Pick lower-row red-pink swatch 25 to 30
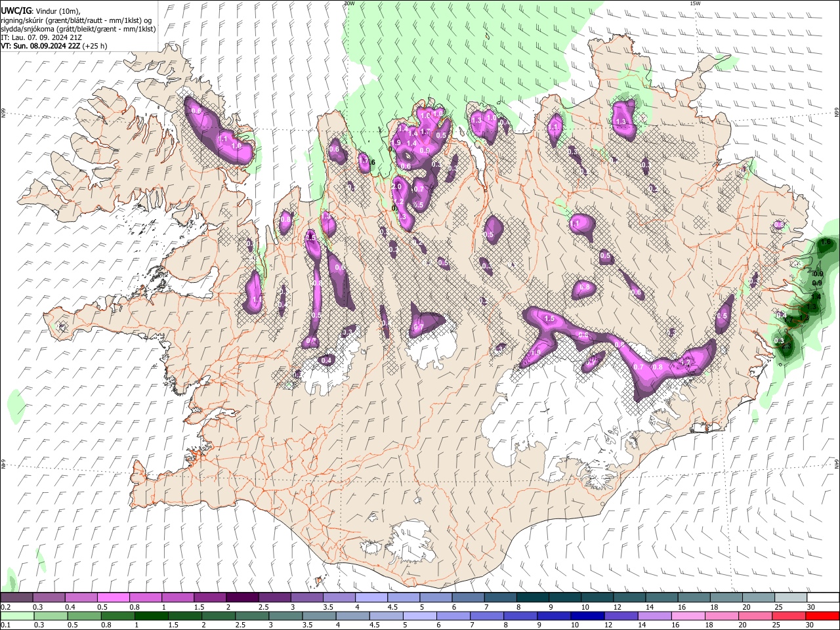 789,616
